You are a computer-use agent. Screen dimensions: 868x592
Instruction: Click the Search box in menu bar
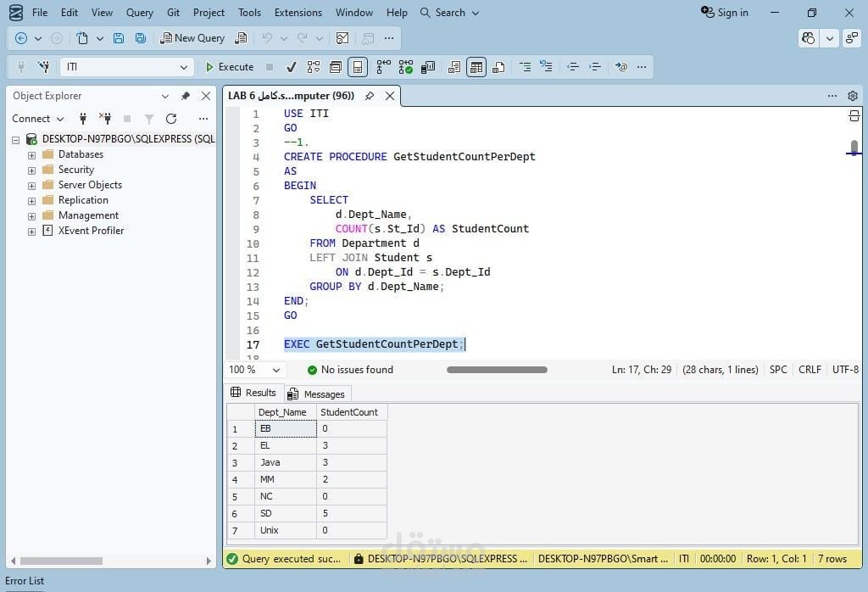click(x=449, y=12)
